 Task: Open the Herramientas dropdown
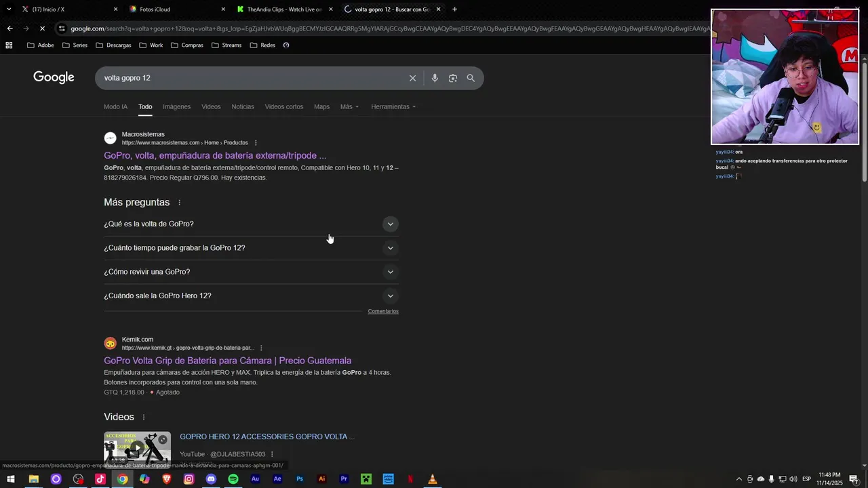393,107
